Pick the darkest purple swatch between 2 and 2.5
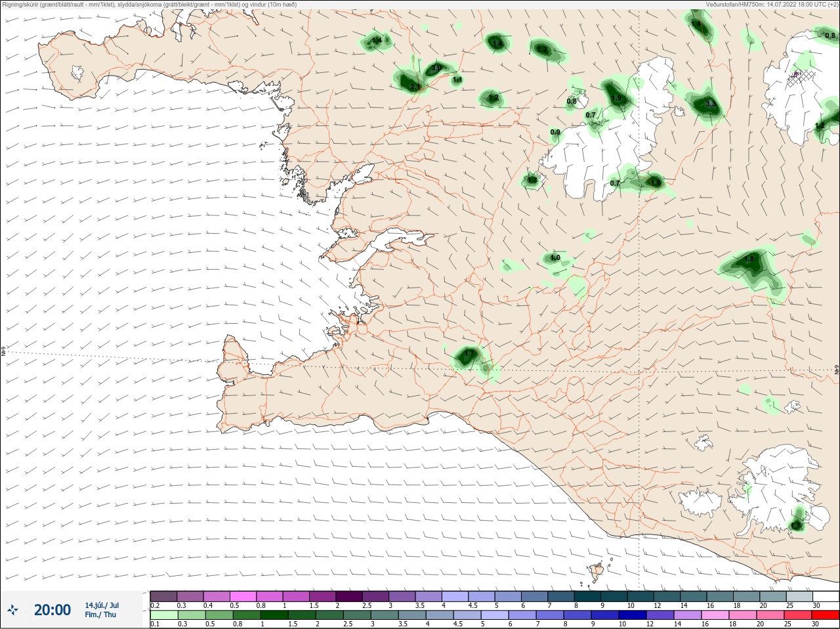840x629 pixels. (349, 596)
